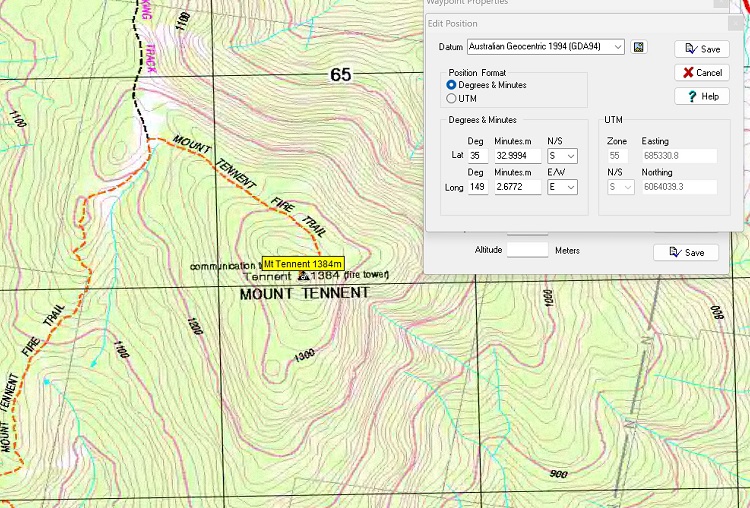Click the fire tower map annotation
The height and width of the screenshot is (508, 750).
(x=366, y=275)
